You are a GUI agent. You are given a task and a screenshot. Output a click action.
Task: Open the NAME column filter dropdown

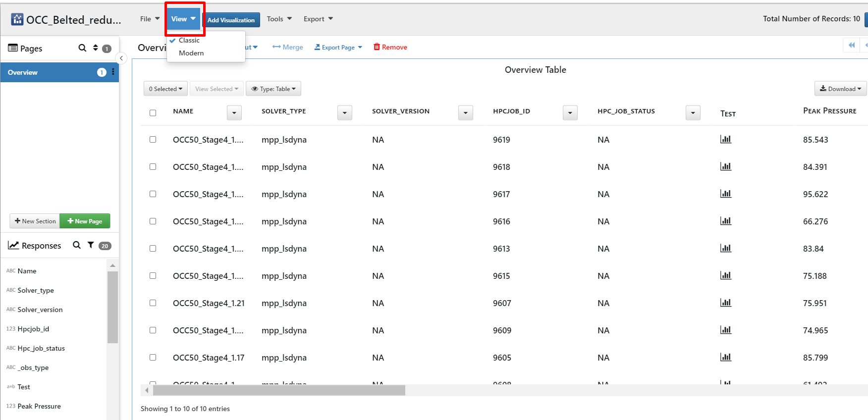[x=234, y=113]
